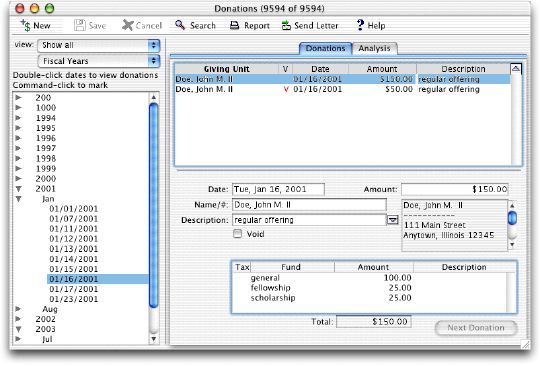Click the address box scrollbar thumb

[x=512, y=218]
